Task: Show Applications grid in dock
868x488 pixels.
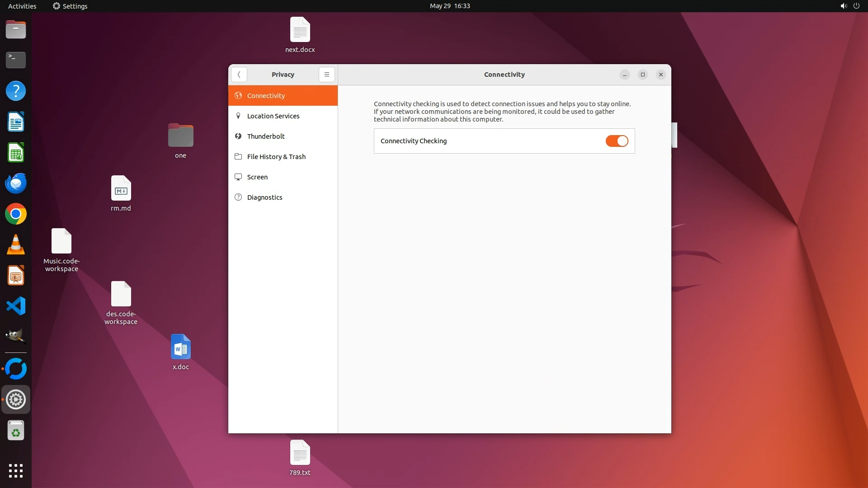Action: [16, 470]
